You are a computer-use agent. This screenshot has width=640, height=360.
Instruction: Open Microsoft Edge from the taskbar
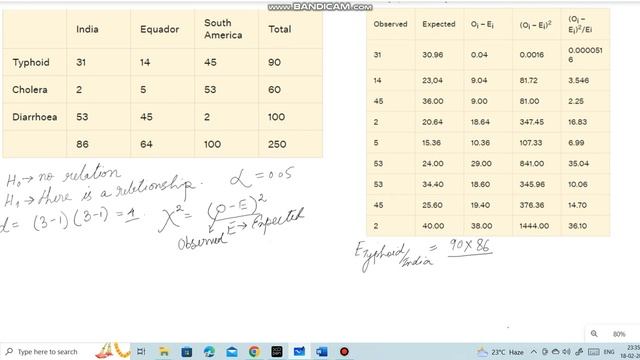(x=209, y=351)
